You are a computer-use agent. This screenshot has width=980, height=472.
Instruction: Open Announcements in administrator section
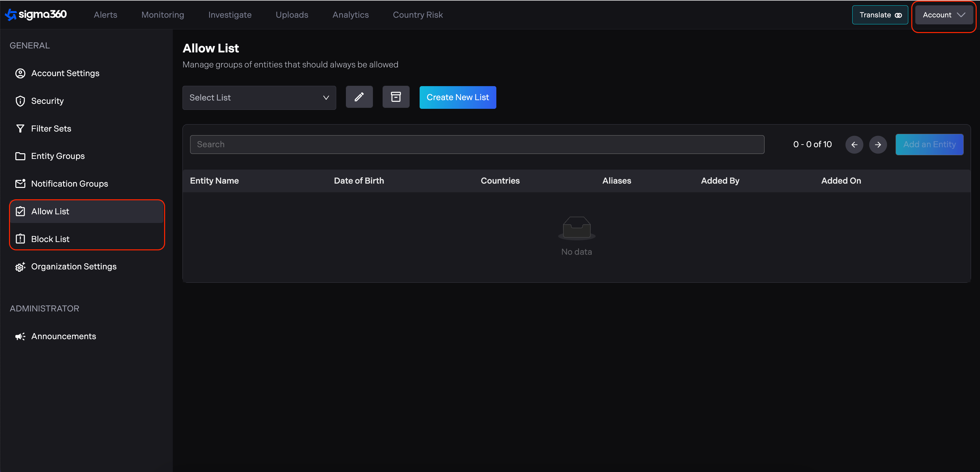click(63, 336)
